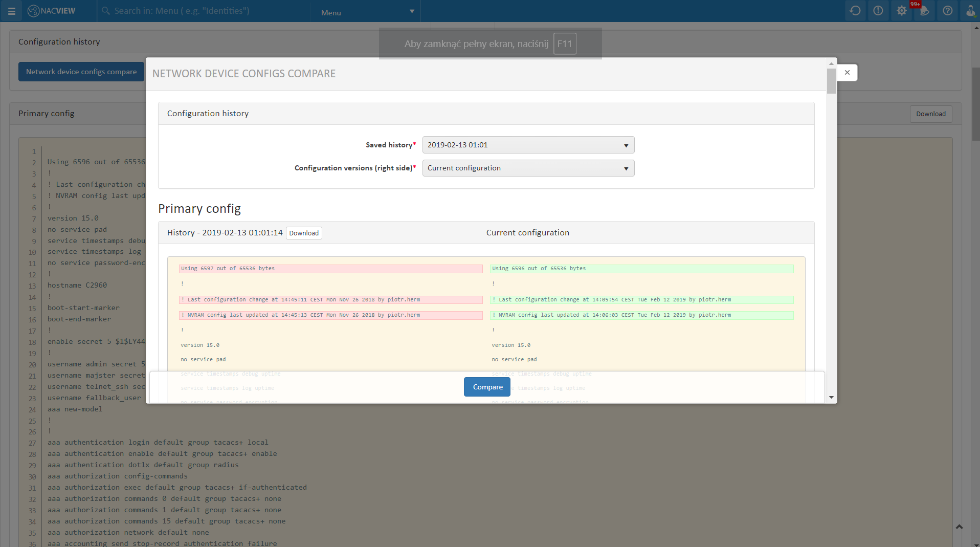Screen dimensions: 980x547
Task: Close the Network Device Configs Compare dialog
Action: pyautogui.click(x=847, y=72)
